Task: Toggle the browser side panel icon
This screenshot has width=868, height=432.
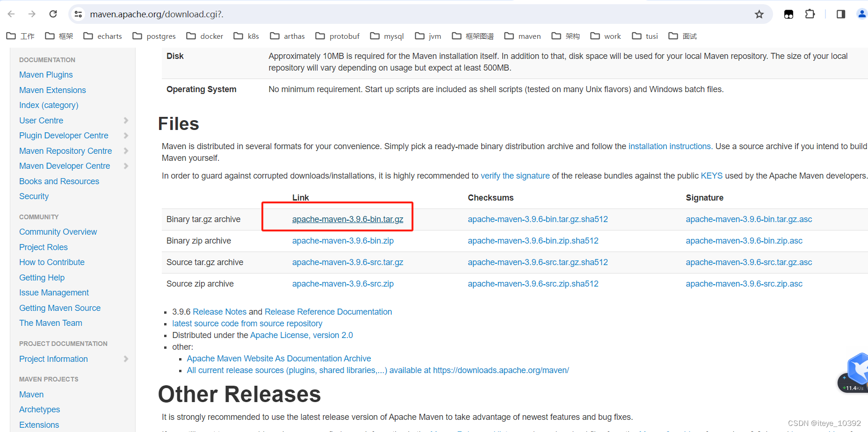Action: [x=840, y=14]
